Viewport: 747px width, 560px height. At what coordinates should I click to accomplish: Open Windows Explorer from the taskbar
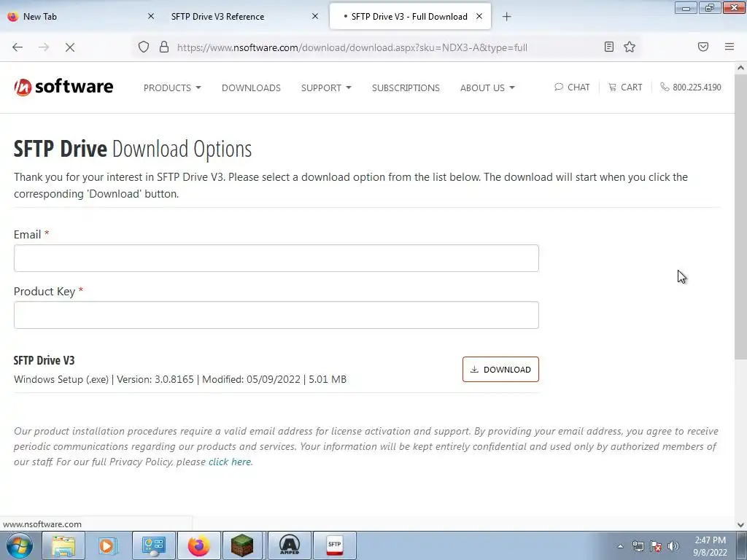tap(63, 545)
